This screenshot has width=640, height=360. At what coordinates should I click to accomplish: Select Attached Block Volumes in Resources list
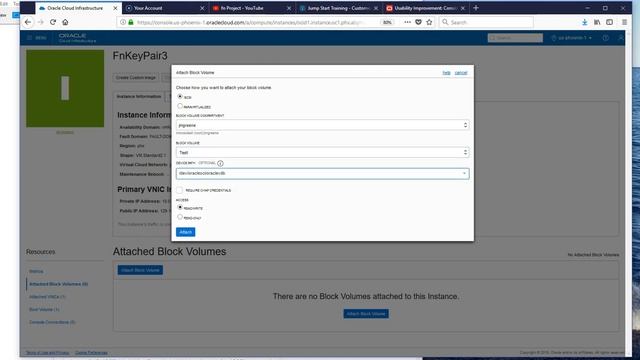[58, 284]
